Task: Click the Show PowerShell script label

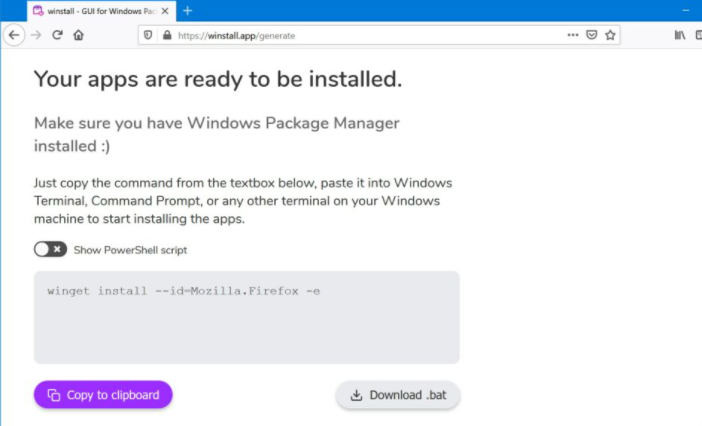Action: click(x=130, y=250)
